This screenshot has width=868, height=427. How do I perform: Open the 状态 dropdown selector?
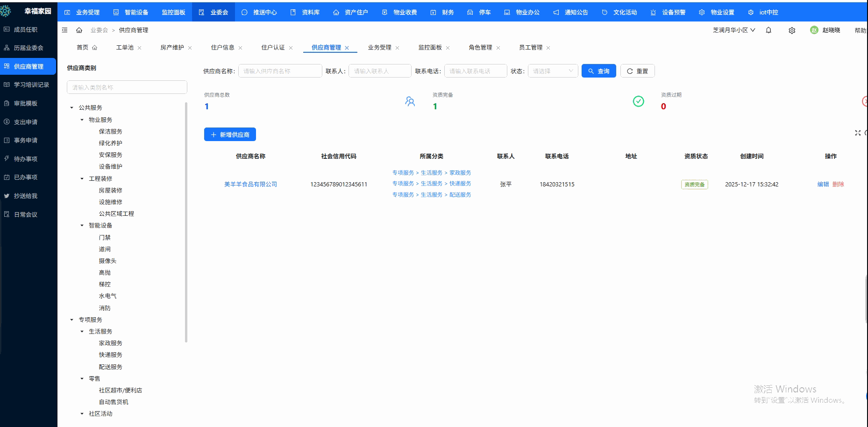(x=553, y=71)
